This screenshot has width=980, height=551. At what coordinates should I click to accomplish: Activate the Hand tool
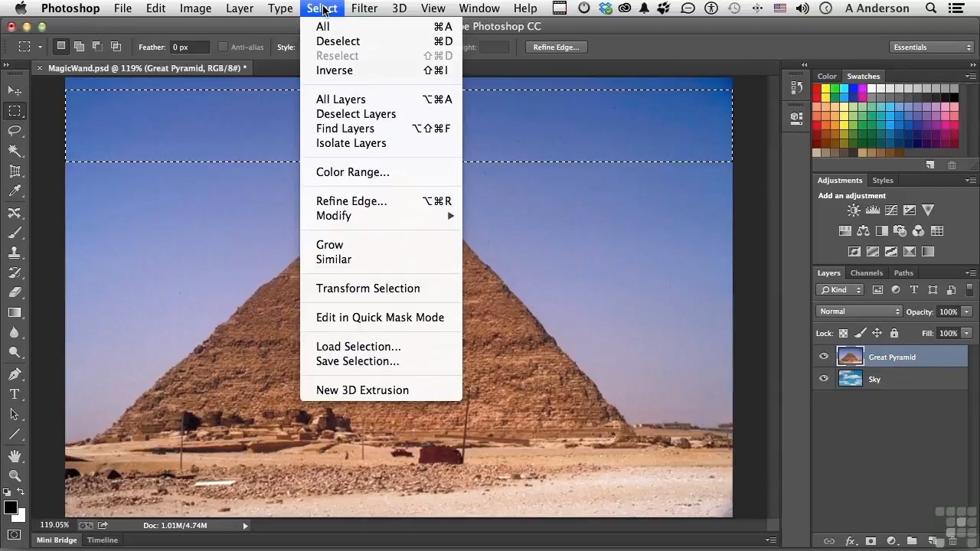[15, 456]
